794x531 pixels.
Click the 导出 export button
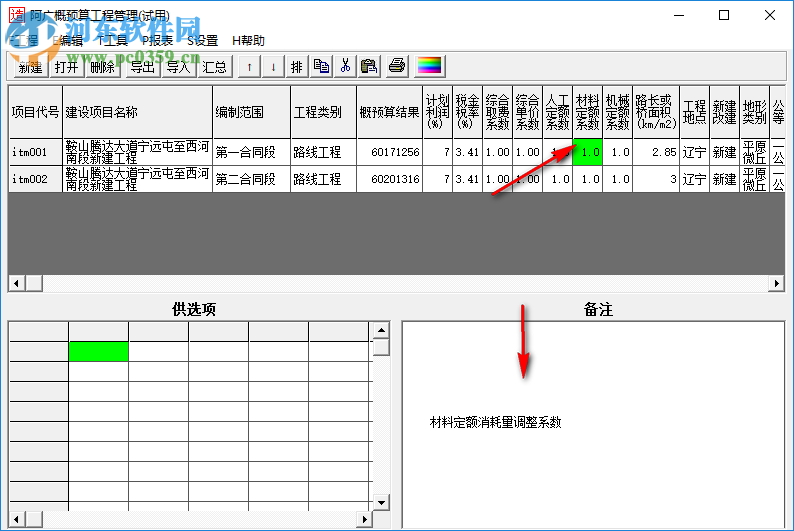(x=142, y=66)
